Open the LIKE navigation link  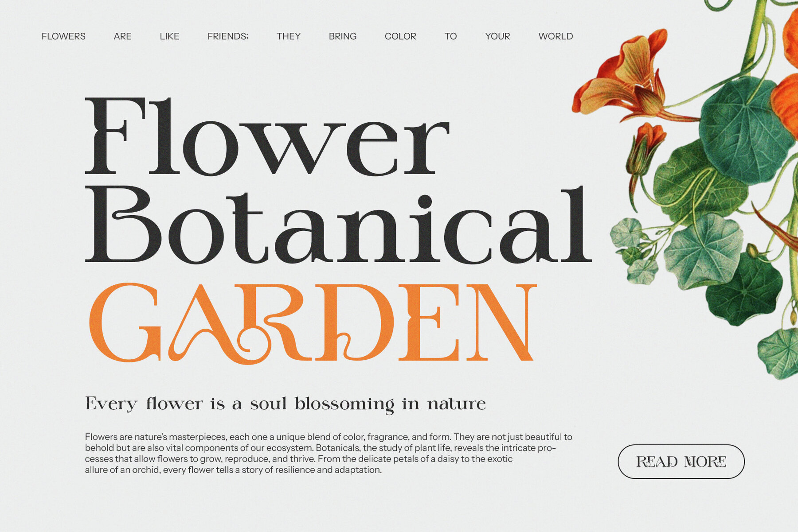169,36
